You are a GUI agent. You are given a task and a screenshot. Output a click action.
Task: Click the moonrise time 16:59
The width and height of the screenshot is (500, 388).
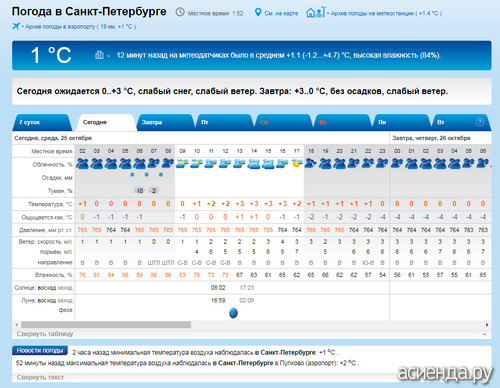(x=218, y=300)
